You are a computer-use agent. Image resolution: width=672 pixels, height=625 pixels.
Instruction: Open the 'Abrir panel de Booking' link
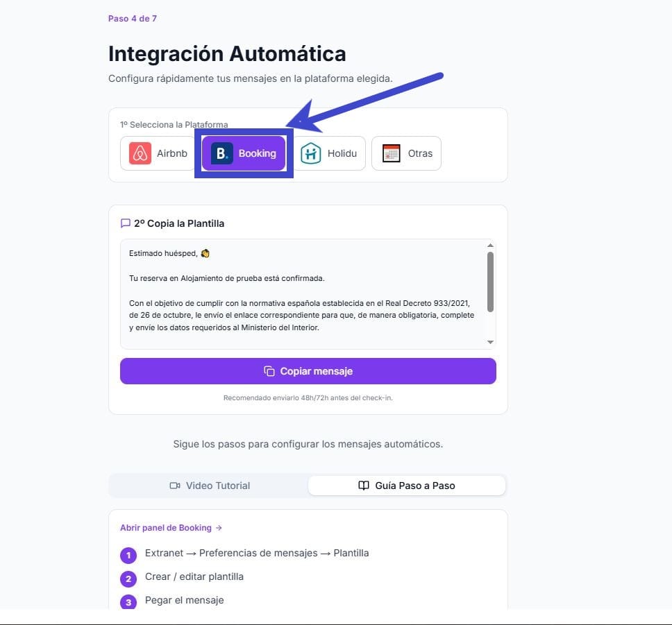coord(166,527)
